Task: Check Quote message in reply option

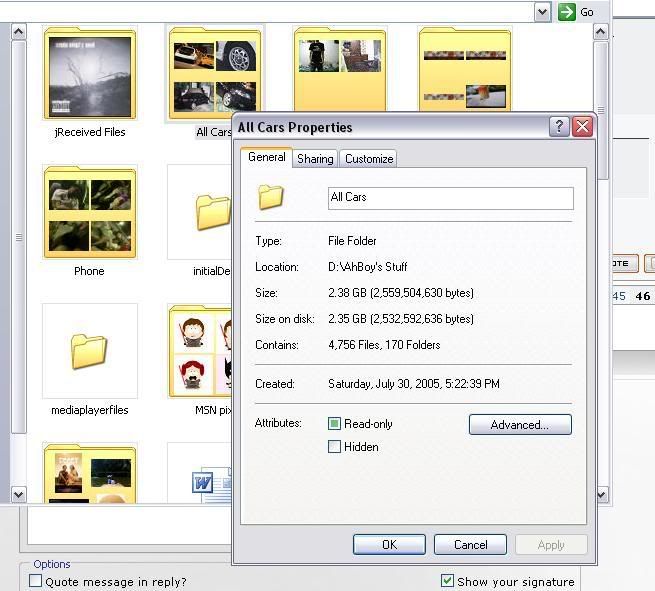Action: pos(36,581)
